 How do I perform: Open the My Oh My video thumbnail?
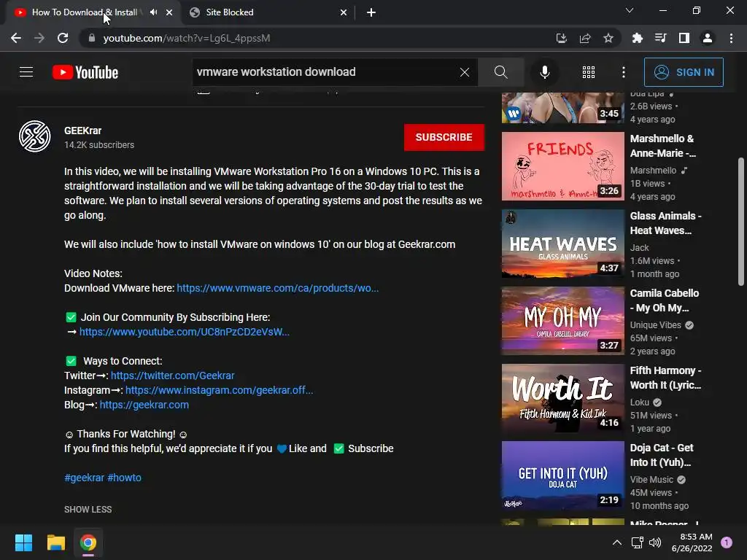click(562, 321)
